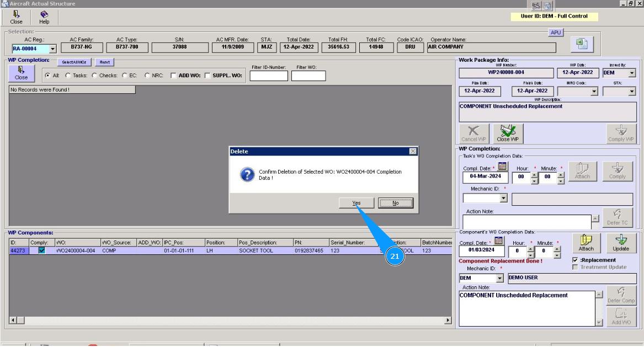Open calendar for Component Compl. Date
The height and width of the screenshot is (347, 644).
[498, 241]
